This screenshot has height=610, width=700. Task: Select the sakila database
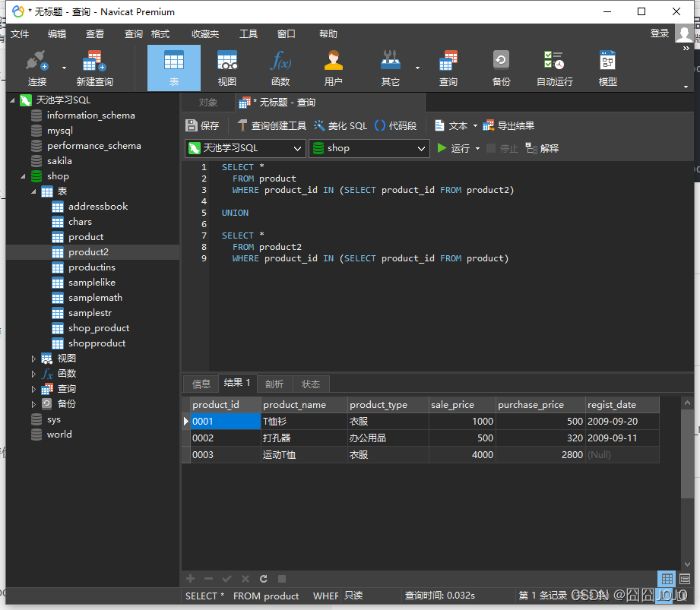(59, 161)
